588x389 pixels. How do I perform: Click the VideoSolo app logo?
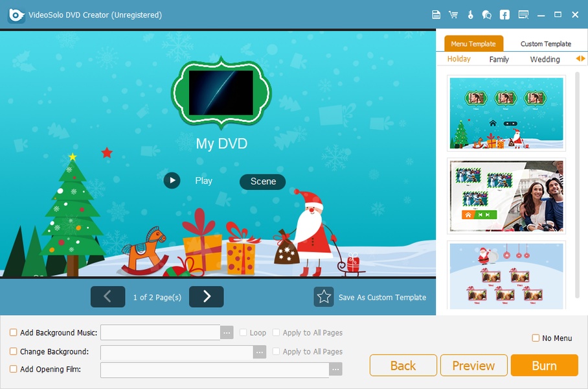click(16, 15)
